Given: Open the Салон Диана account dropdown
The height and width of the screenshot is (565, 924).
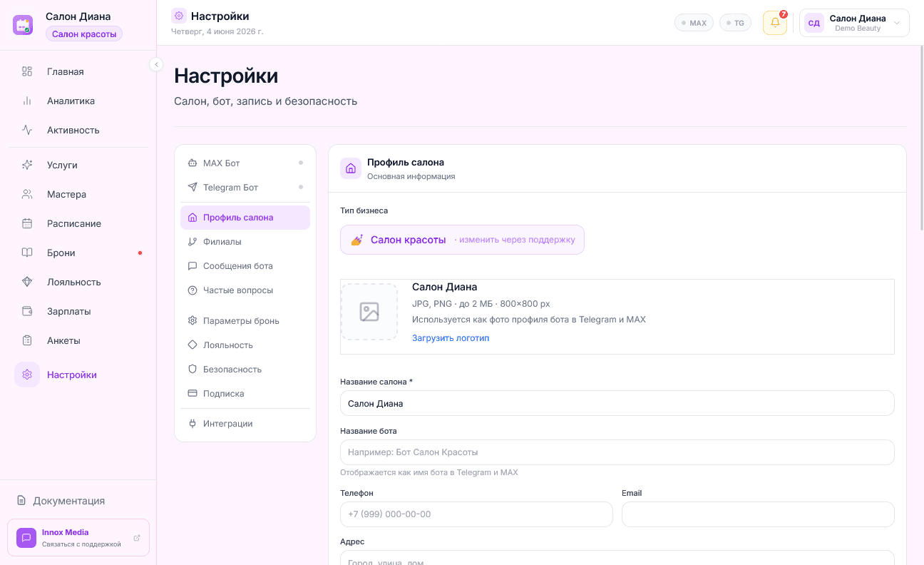Looking at the screenshot, I should [854, 23].
